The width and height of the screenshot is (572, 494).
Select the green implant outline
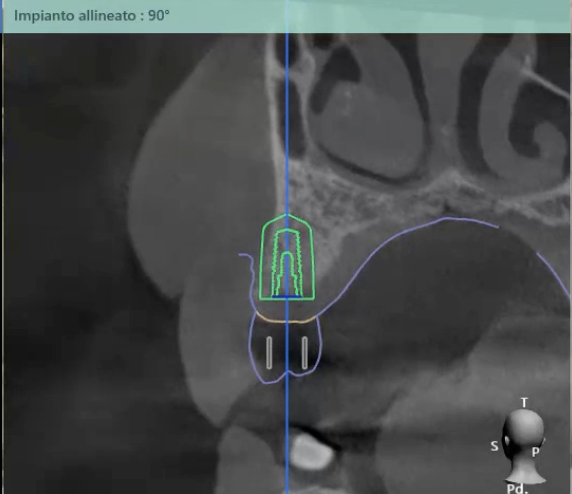pyautogui.click(x=287, y=257)
